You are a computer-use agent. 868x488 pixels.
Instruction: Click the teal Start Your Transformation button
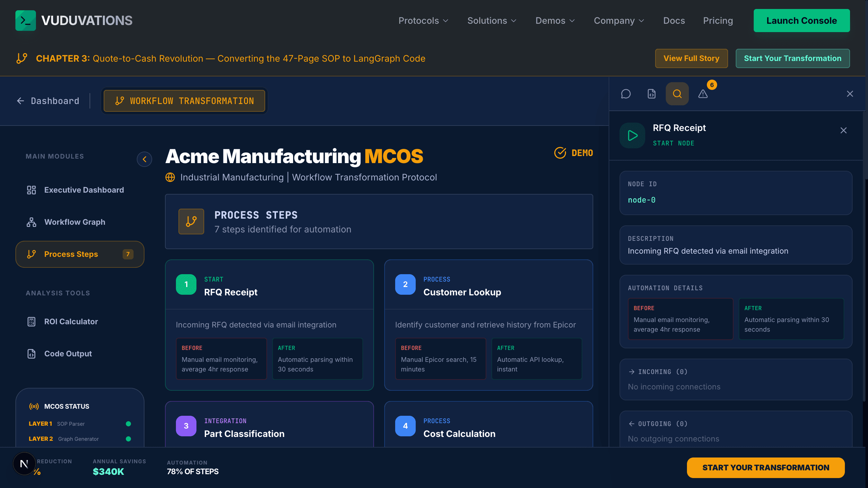793,58
